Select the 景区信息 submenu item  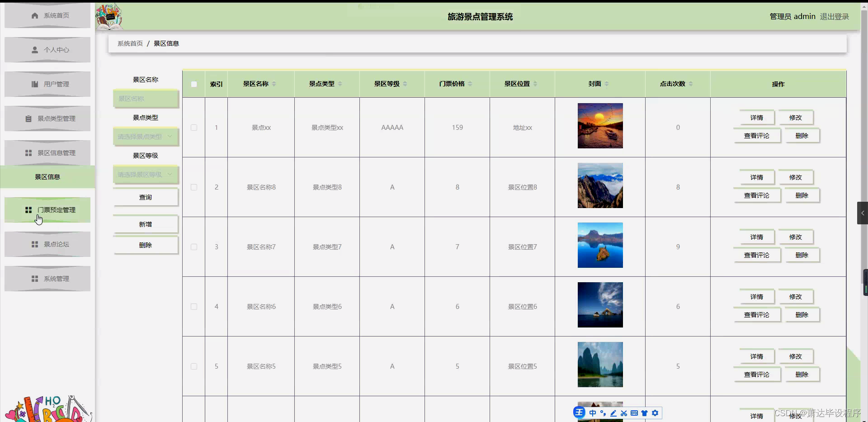tap(47, 177)
